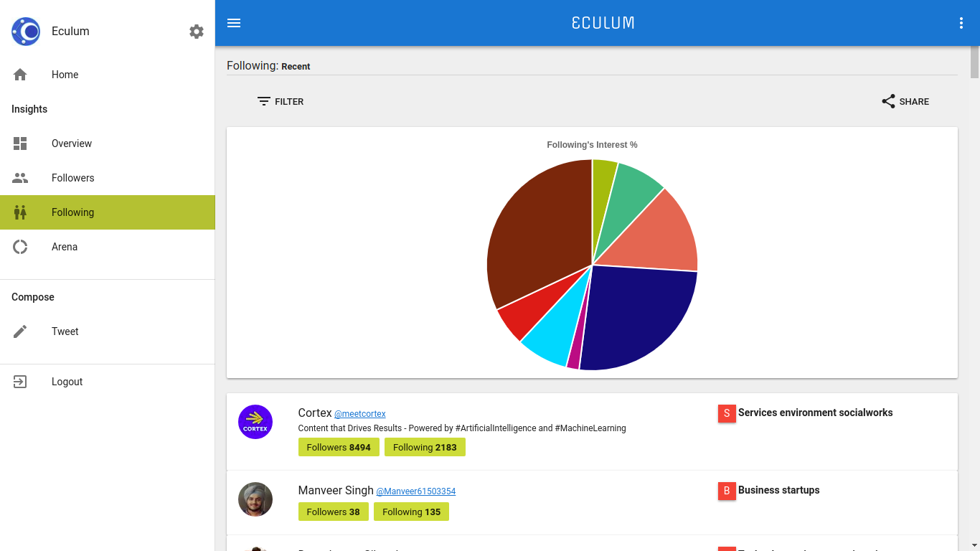Click the Followers people icon

[20, 178]
